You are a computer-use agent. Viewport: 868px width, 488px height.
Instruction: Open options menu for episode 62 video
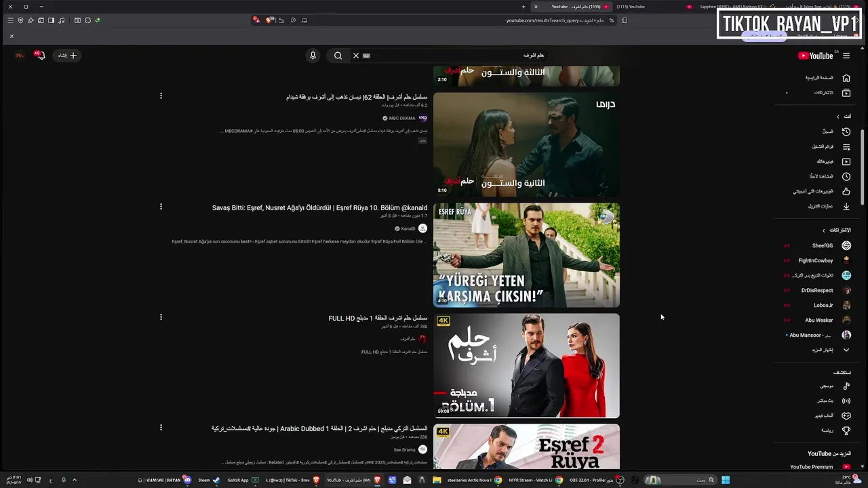point(161,96)
